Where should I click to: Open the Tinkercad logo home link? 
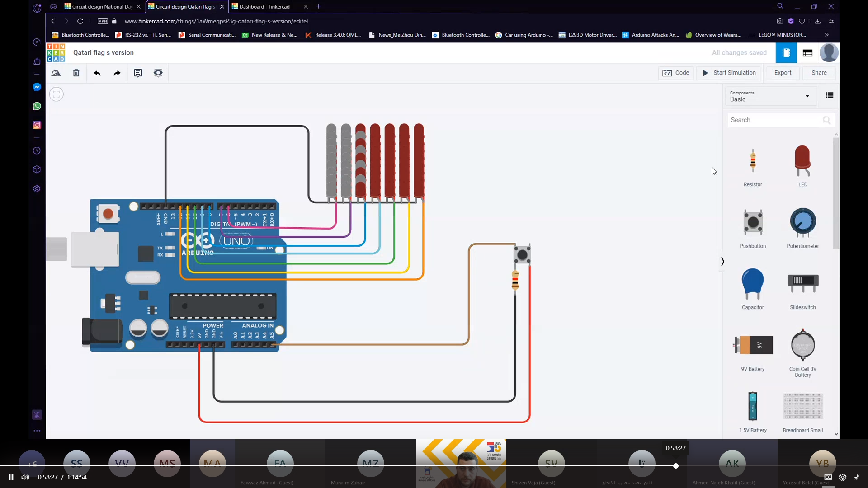coord(56,53)
